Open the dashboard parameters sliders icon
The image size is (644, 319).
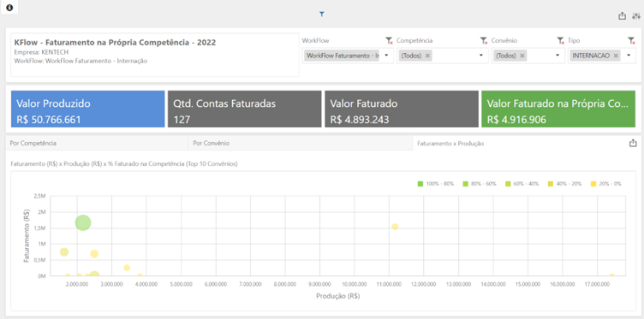pyautogui.click(x=636, y=16)
